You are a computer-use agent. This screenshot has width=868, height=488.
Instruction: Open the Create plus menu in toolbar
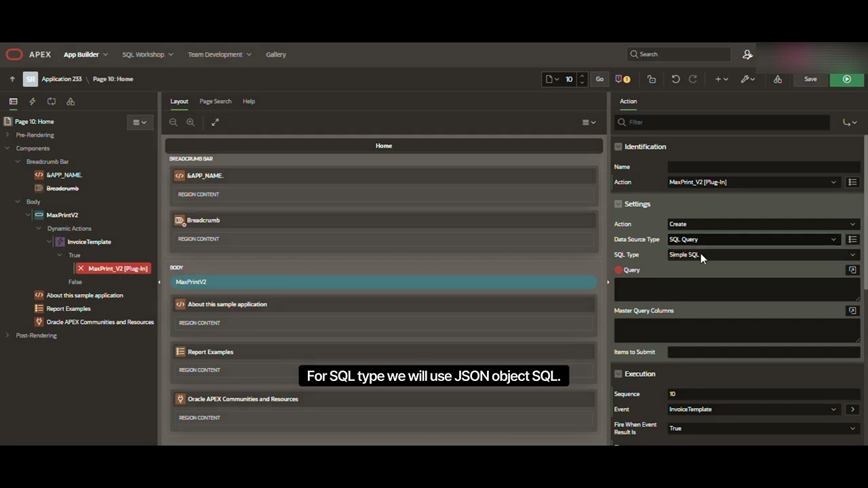(722, 79)
